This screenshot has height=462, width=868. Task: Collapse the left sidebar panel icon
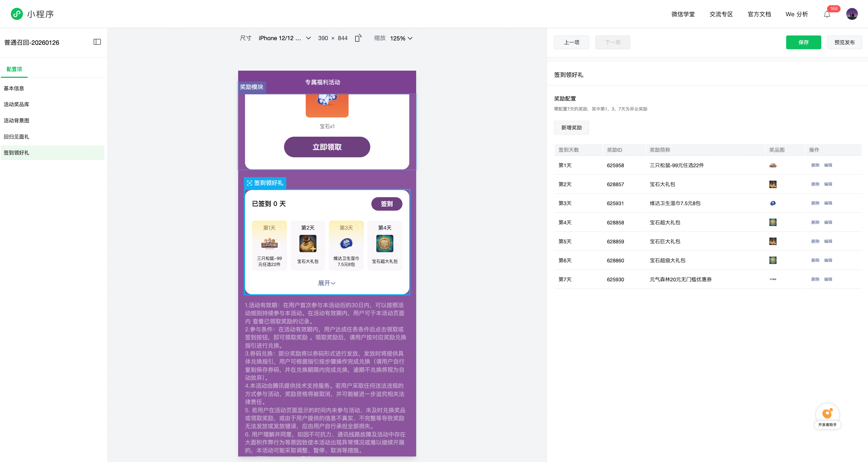click(x=97, y=42)
